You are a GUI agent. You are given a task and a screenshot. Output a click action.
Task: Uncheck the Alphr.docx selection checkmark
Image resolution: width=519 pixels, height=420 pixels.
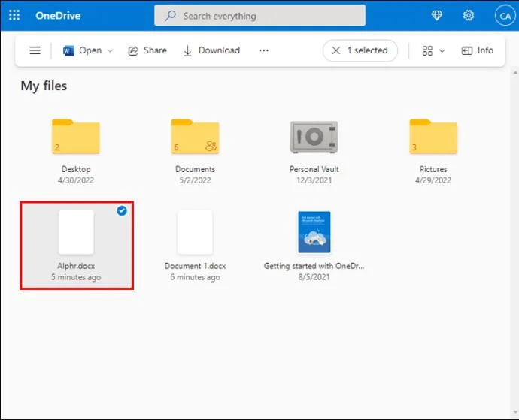coord(122,210)
